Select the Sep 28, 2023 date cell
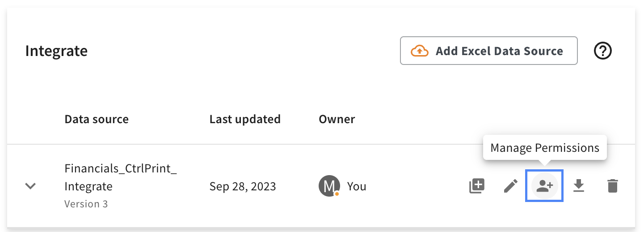The width and height of the screenshot is (644, 232). 243,186
